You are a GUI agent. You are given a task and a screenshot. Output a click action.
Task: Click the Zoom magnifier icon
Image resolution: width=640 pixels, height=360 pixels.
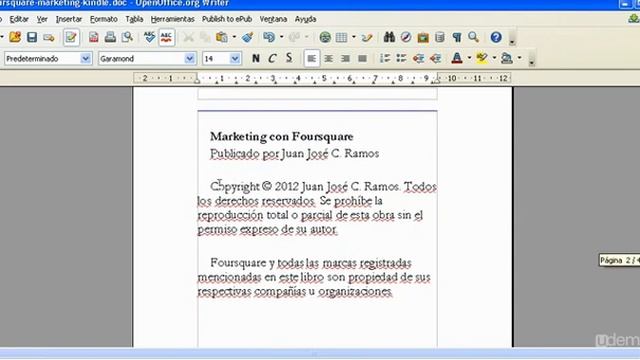click(x=473, y=37)
